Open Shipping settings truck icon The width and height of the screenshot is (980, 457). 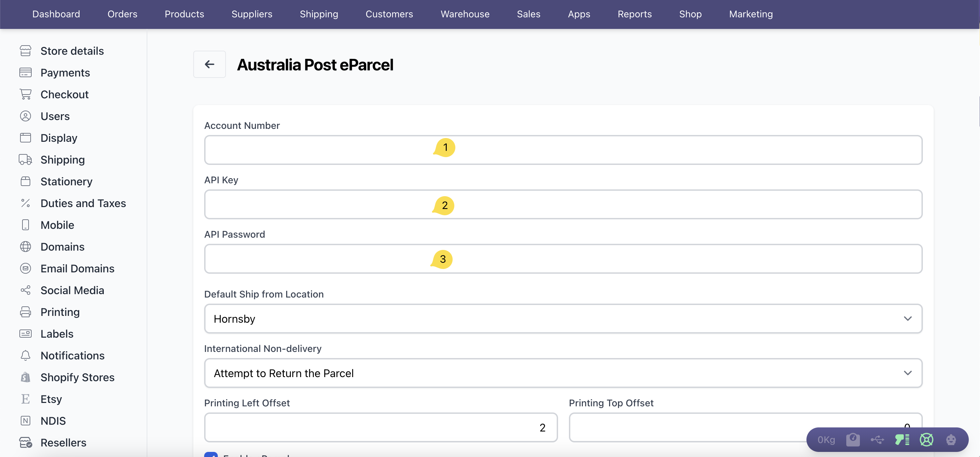[x=26, y=160]
